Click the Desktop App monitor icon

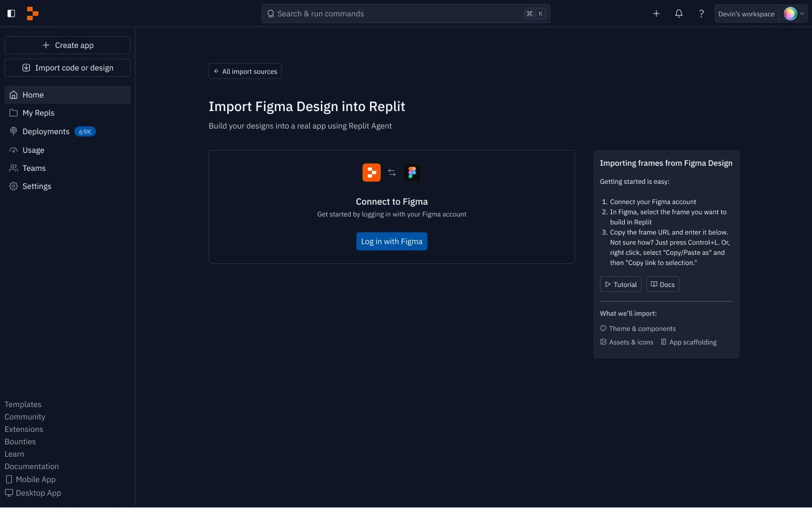8,493
